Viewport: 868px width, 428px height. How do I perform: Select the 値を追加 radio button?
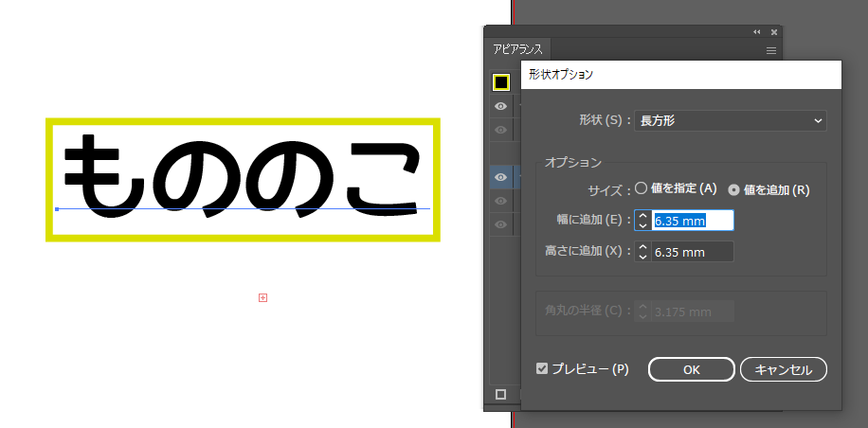coord(733,189)
